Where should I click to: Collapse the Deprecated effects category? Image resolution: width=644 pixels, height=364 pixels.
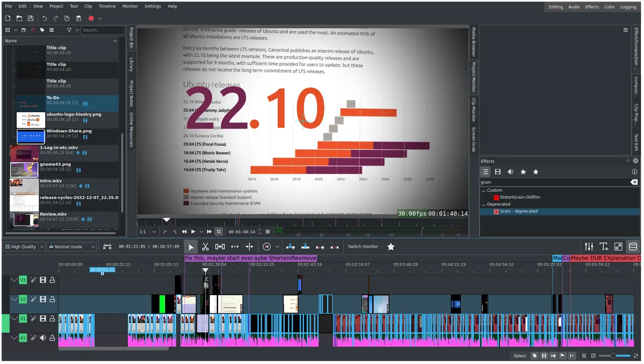click(x=484, y=204)
